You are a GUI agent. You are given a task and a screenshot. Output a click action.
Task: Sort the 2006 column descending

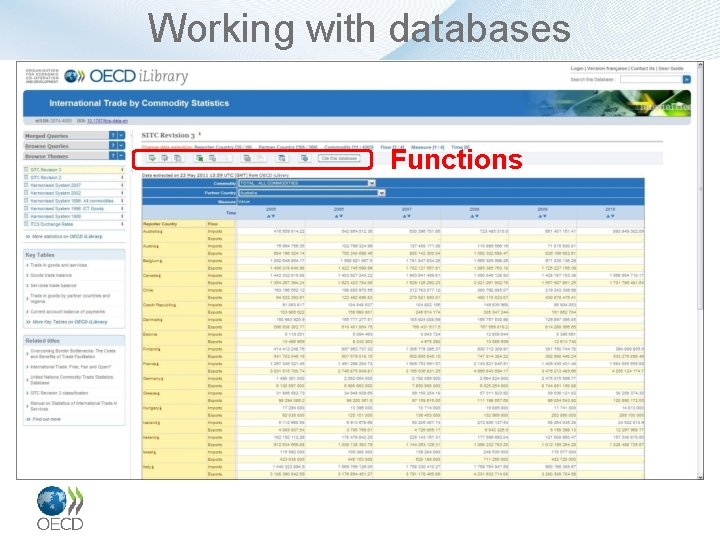point(341,216)
